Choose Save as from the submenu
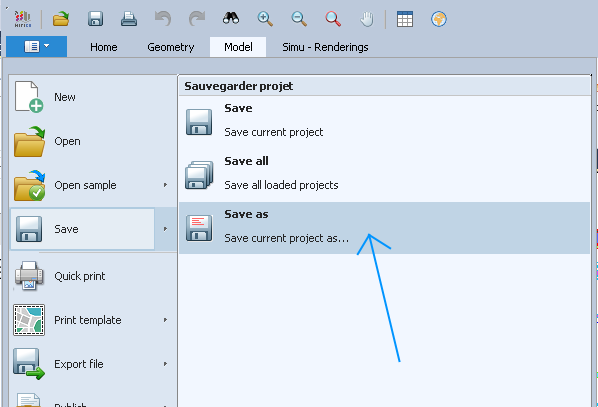The height and width of the screenshot is (407, 598). point(384,228)
